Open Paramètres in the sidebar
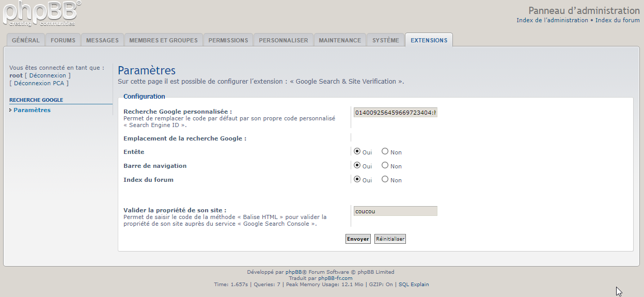This screenshot has width=644, height=297. point(32,110)
